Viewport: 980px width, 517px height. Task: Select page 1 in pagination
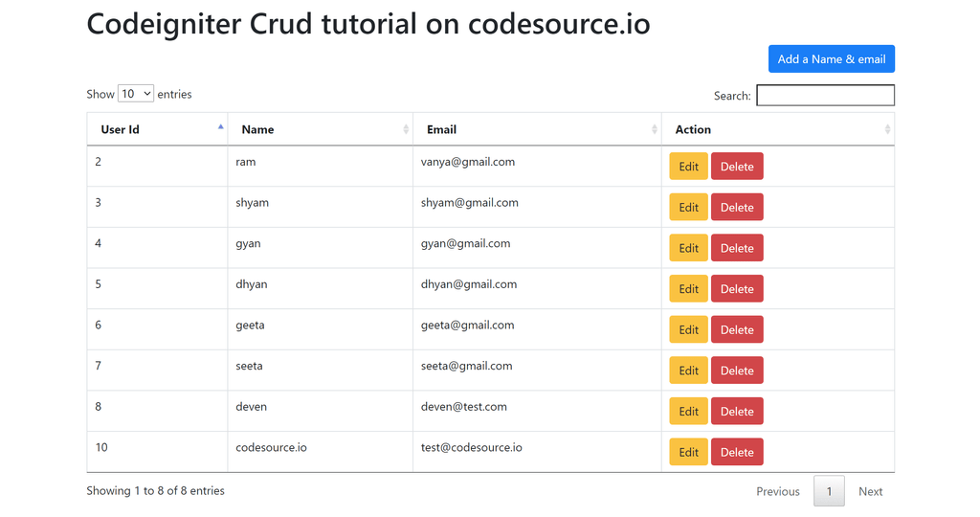click(x=829, y=491)
